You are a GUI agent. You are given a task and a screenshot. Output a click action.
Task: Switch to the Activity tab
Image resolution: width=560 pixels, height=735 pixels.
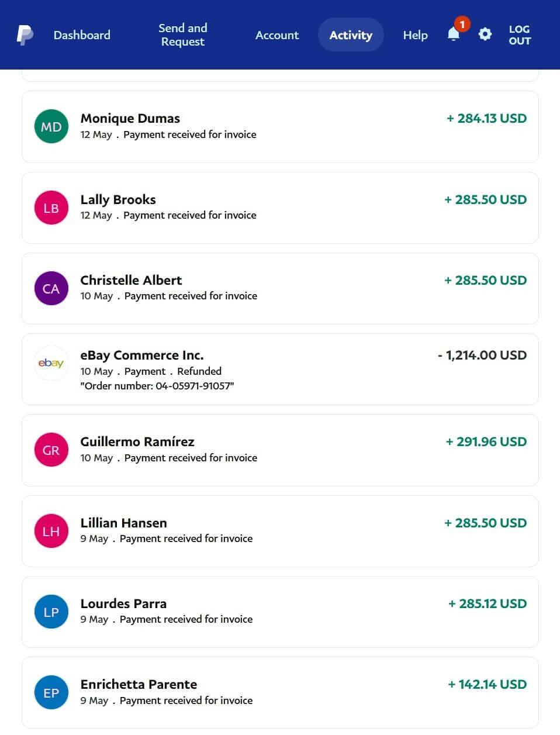[x=351, y=35]
